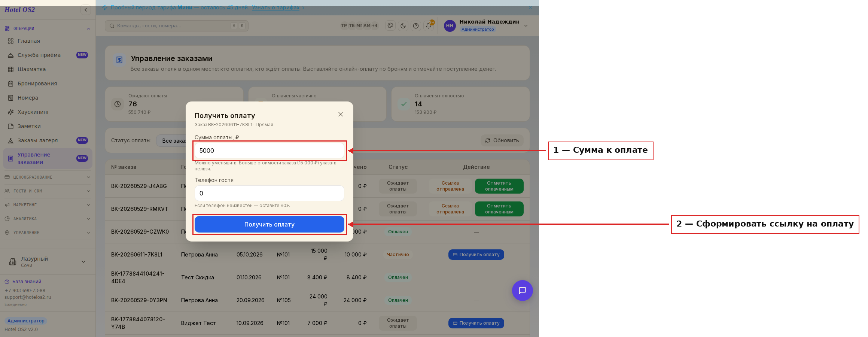Viewport: 868px width, 337px height.
Task: Open Служба приёма section
Action: (48, 55)
